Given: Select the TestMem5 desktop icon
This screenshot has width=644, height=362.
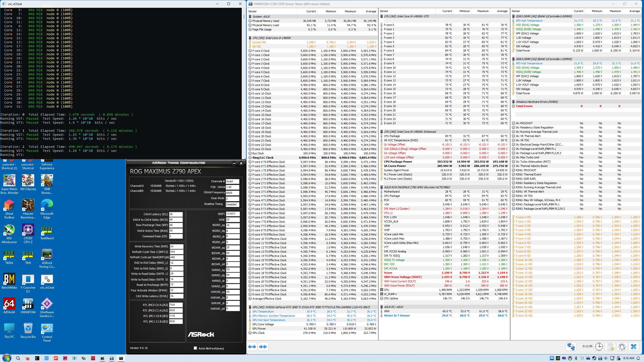Looking at the screenshot, I should (47, 233).
